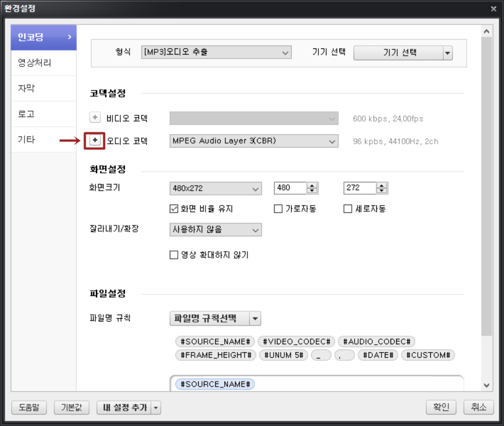Screen dimensions: 504x426
Task: Open the 형식 format dropdown
Action: click(x=216, y=52)
